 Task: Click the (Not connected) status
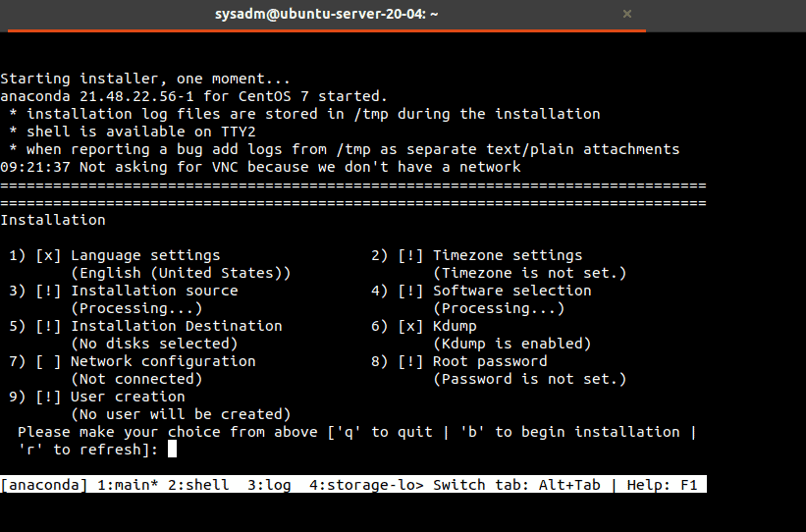pyautogui.click(x=136, y=379)
